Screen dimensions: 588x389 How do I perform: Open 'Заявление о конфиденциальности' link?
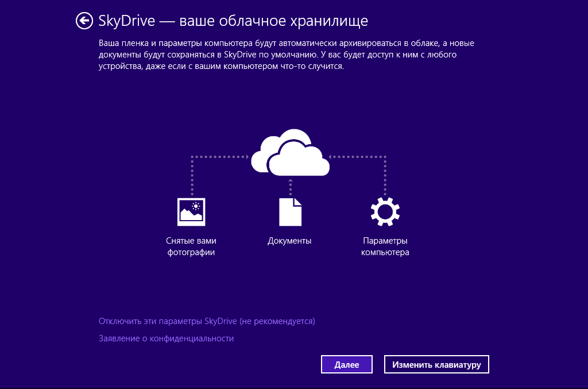pos(166,338)
